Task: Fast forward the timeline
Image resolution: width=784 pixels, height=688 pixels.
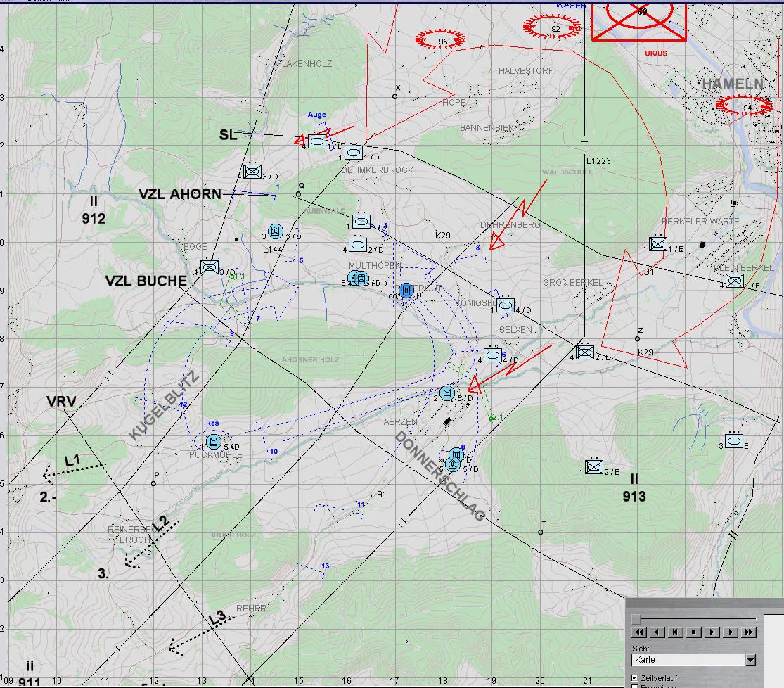Action: (x=749, y=632)
